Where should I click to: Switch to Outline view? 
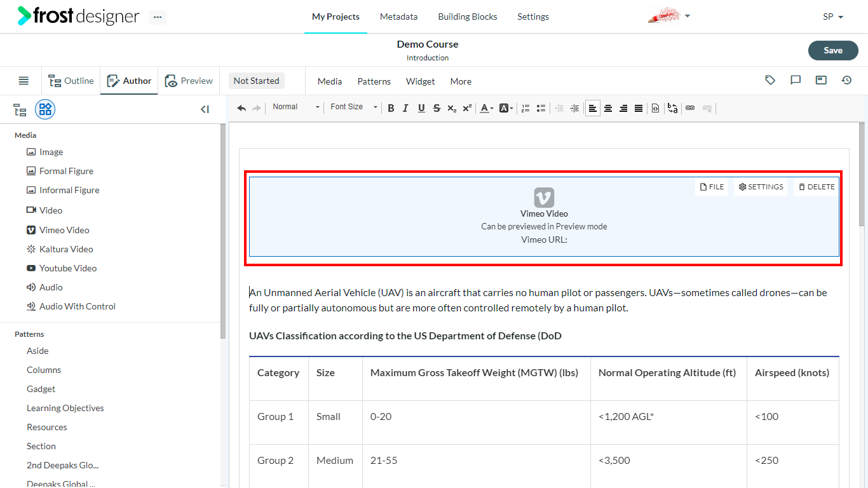[71, 81]
